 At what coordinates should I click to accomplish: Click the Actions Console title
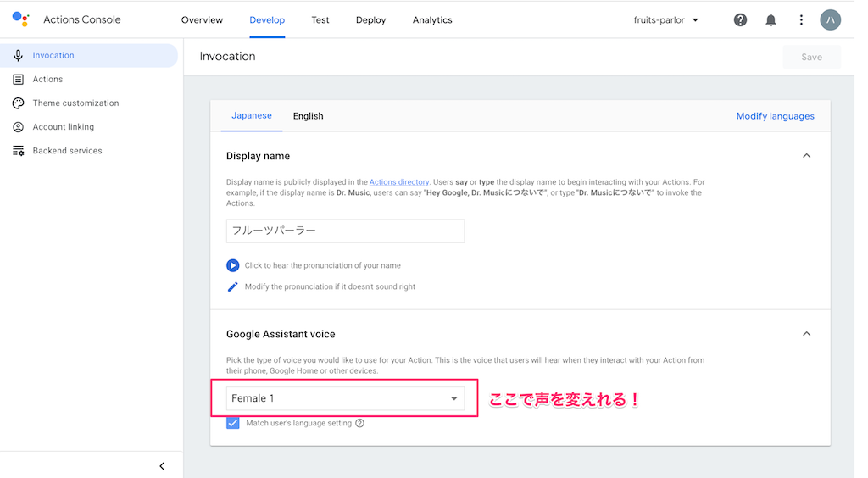point(82,19)
